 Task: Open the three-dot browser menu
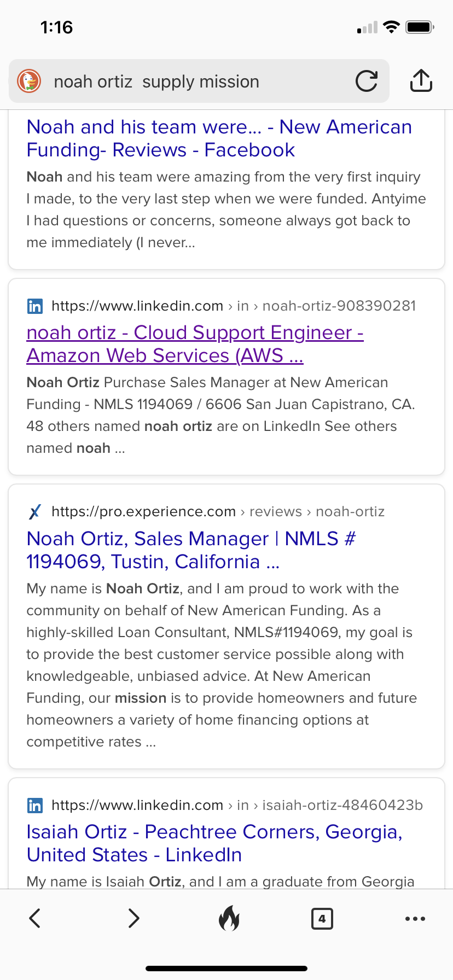pos(415,919)
